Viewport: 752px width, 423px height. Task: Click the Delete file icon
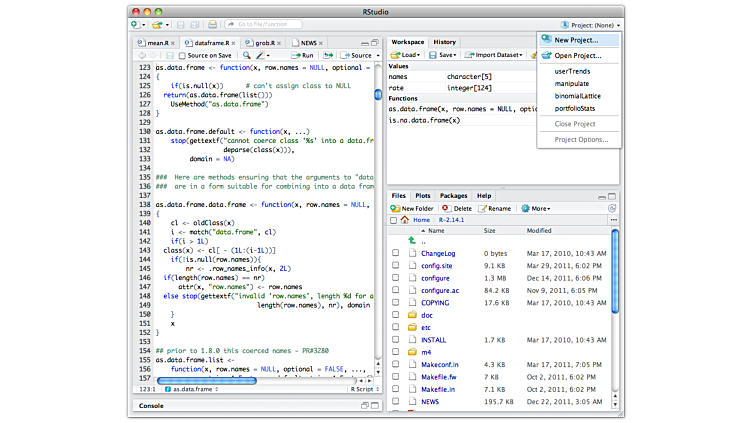446,208
